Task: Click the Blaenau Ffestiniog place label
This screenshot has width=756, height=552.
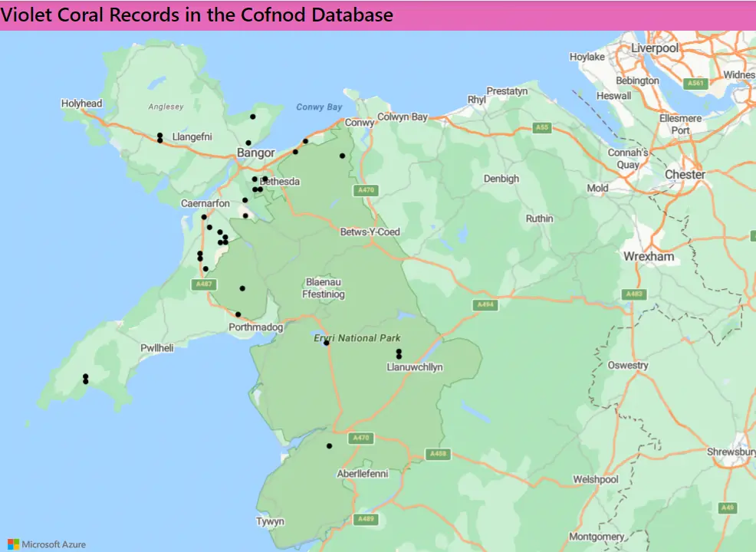Action: (x=325, y=287)
